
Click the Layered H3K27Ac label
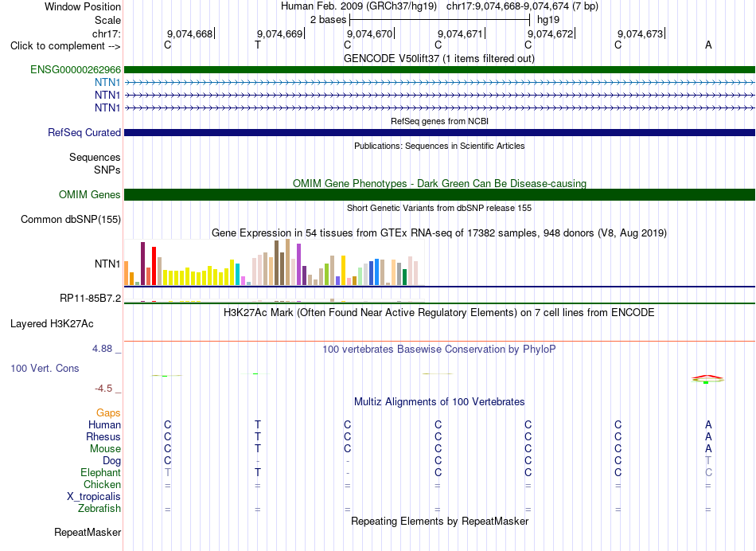52,324
